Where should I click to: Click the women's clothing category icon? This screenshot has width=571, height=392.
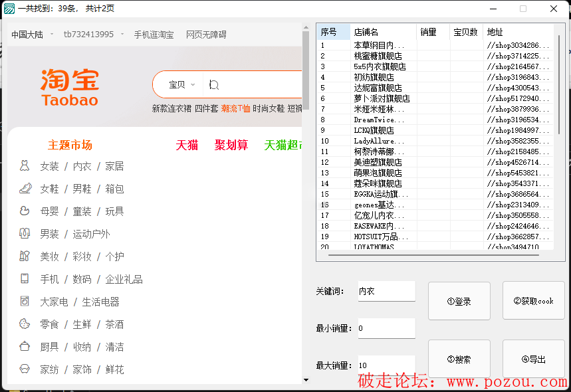[25, 166]
